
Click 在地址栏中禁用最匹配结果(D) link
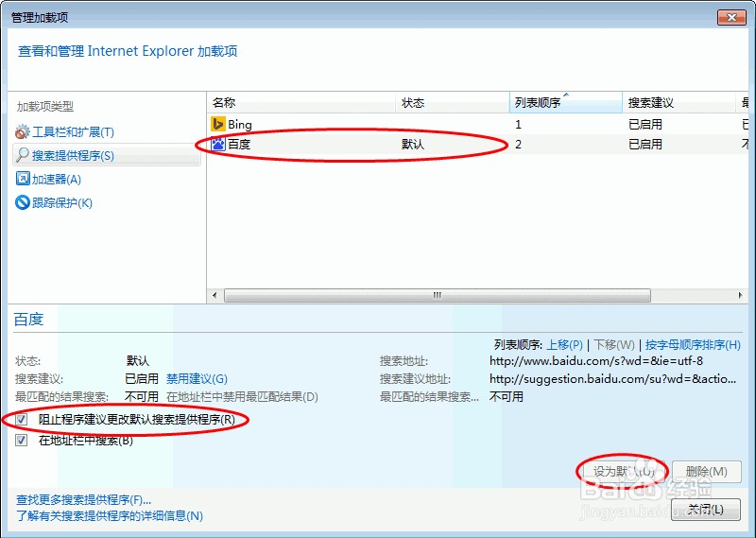point(242,396)
